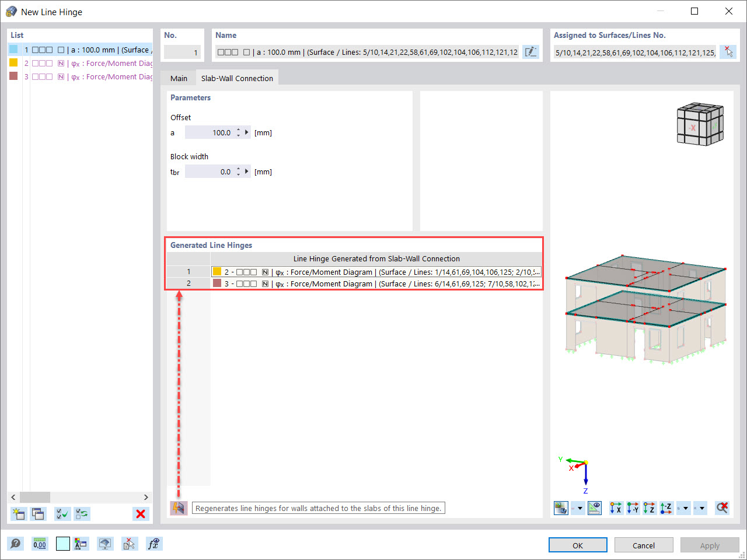Click the Apply button
This screenshot has width=747, height=560.
(x=710, y=545)
